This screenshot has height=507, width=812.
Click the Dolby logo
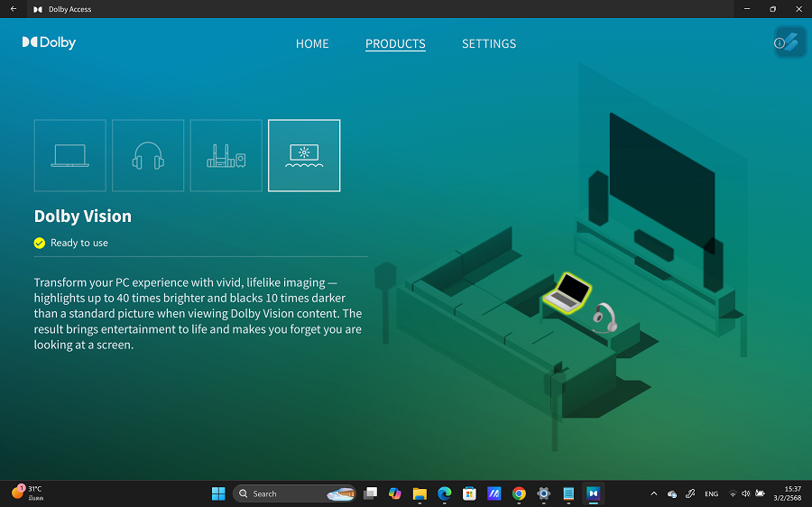tap(49, 42)
